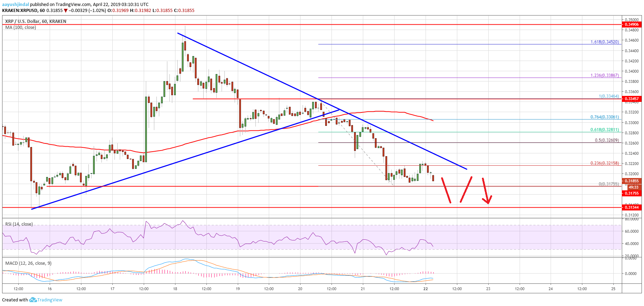This screenshot has height=306, width=644.
Task: Click the 20.0000 RSI axis value
Action: (x=632, y=256)
